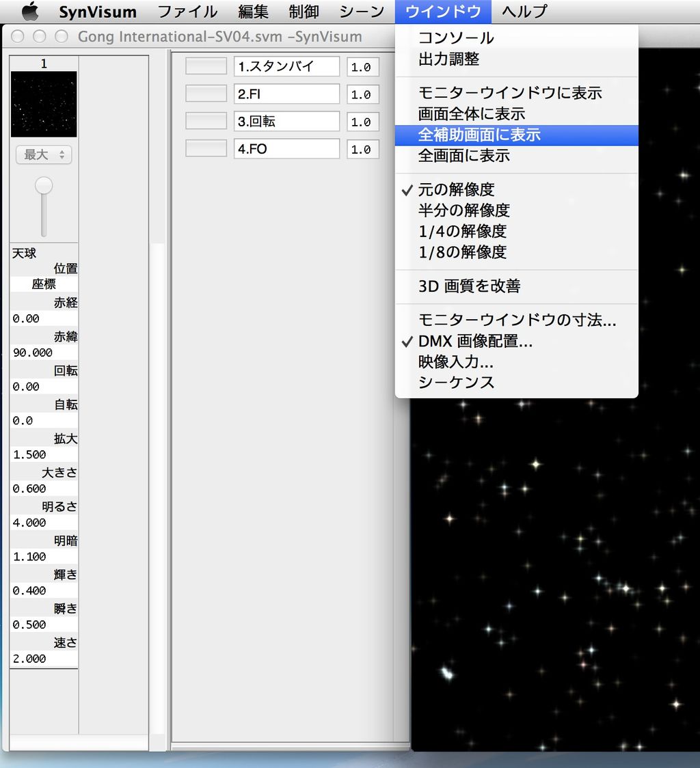
Task: Open the ヘルプ menu
Action: [524, 12]
